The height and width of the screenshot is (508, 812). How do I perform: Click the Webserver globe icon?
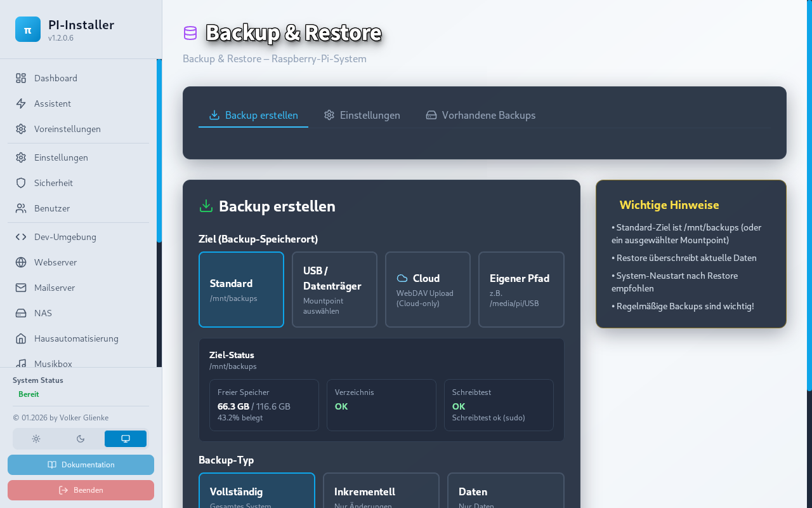click(x=21, y=262)
